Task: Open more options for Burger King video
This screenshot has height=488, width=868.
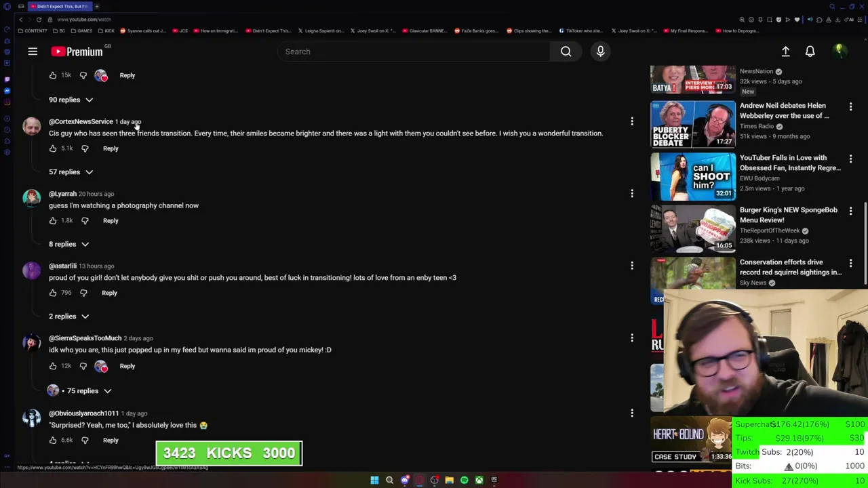Action: (850, 211)
